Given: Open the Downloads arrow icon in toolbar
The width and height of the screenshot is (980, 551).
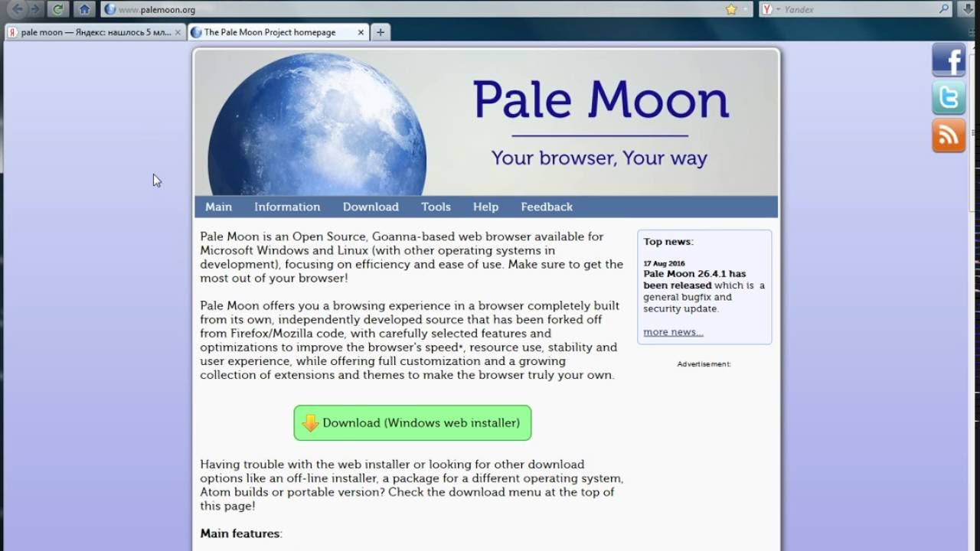Looking at the screenshot, I should pos(968,9).
